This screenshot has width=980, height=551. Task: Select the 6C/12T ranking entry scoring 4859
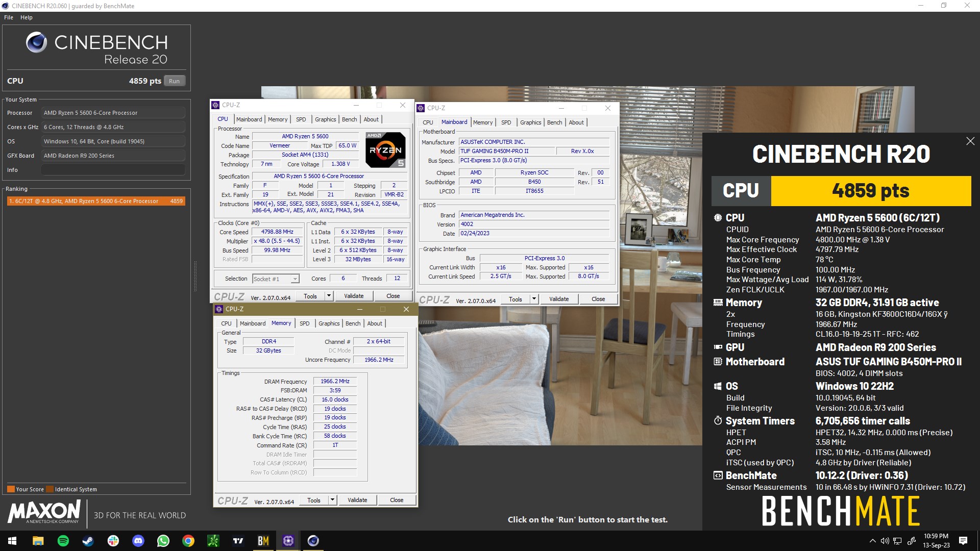96,201
